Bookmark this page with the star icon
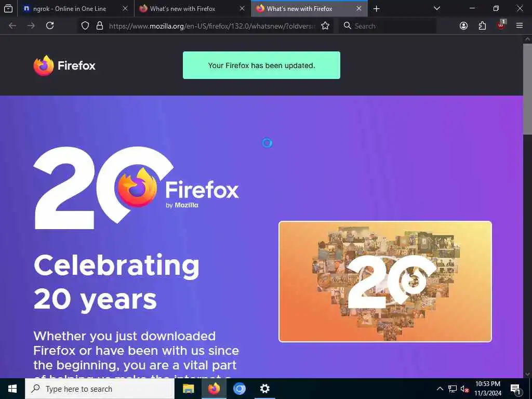This screenshot has height=399, width=532. pos(325,26)
